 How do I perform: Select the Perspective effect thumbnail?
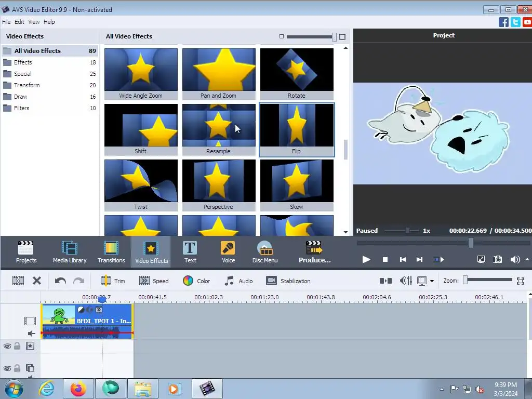[219, 185]
